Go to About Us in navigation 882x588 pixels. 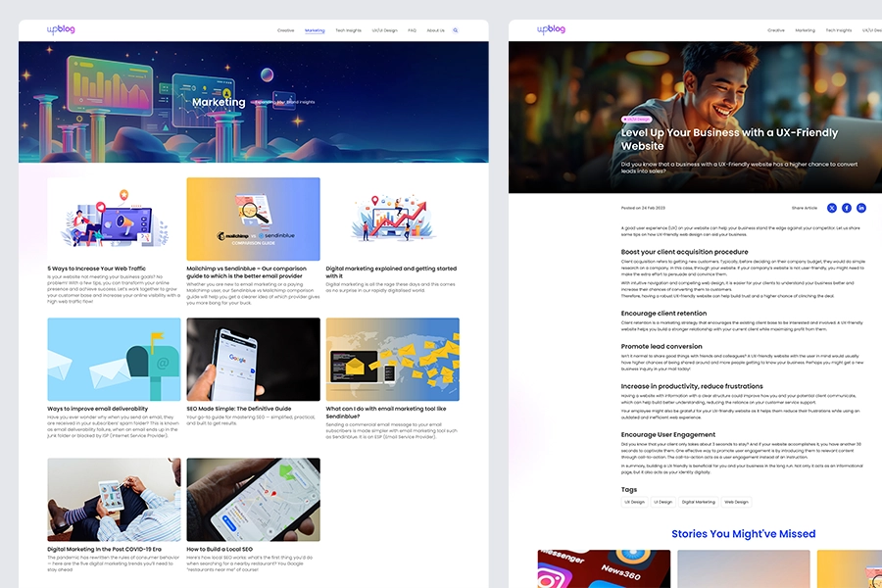(435, 30)
